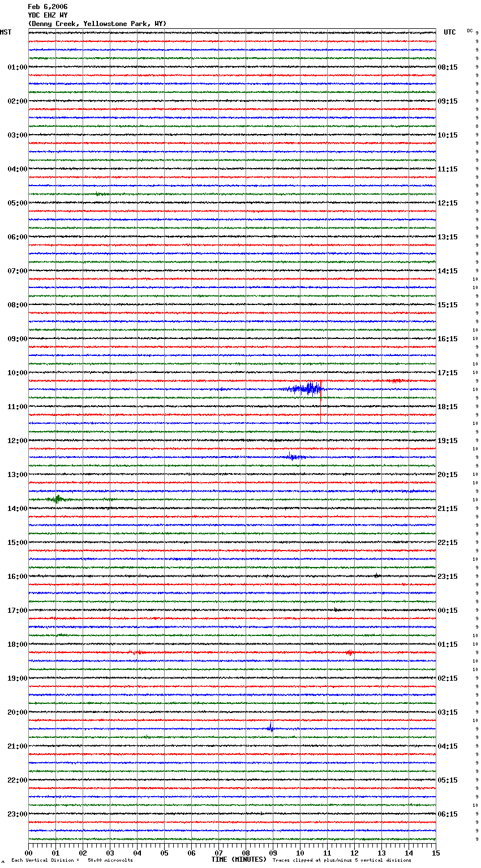Click the '03:15' UTC time label
The image size is (481, 868).
[448, 712]
